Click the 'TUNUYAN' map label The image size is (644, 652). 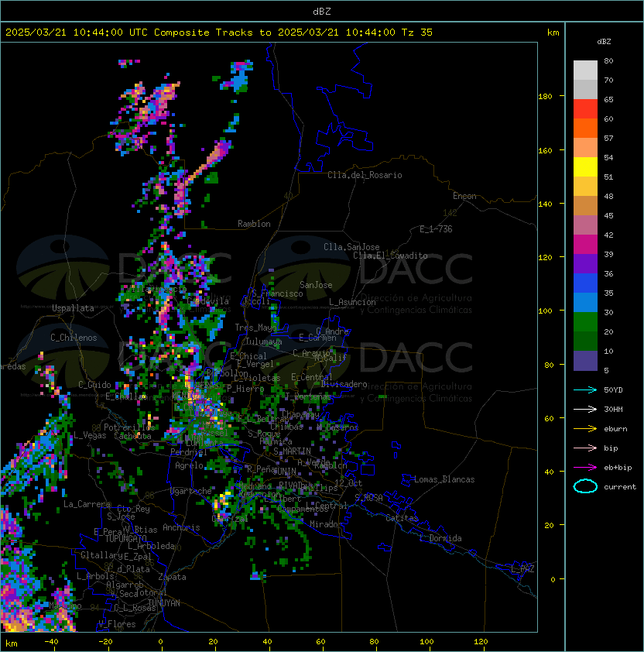click(164, 603)
